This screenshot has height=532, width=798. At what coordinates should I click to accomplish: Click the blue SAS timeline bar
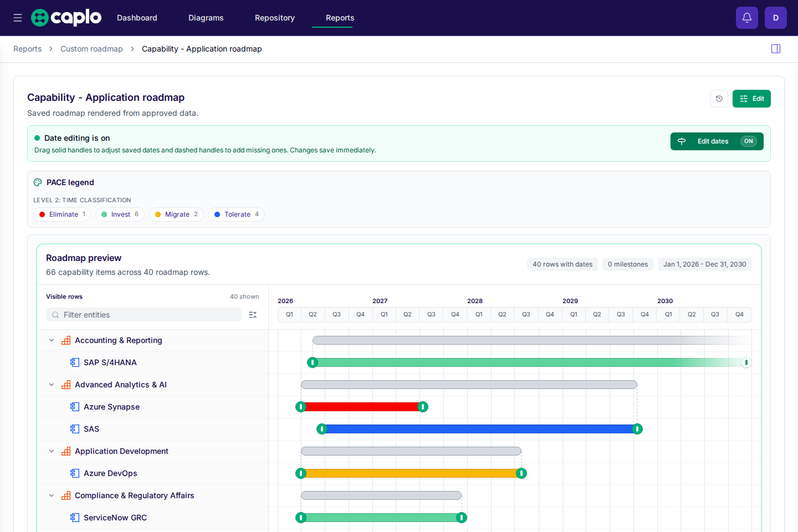(479, 429)
